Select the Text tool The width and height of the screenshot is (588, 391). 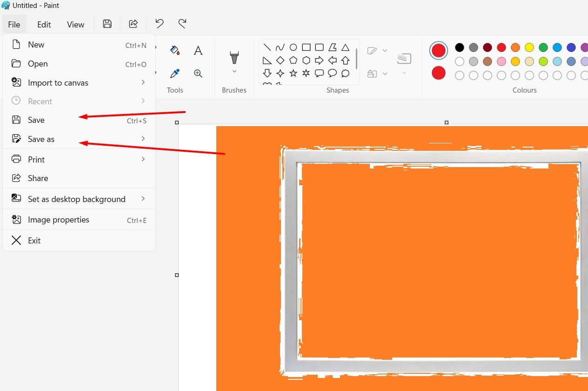[198, 50]
